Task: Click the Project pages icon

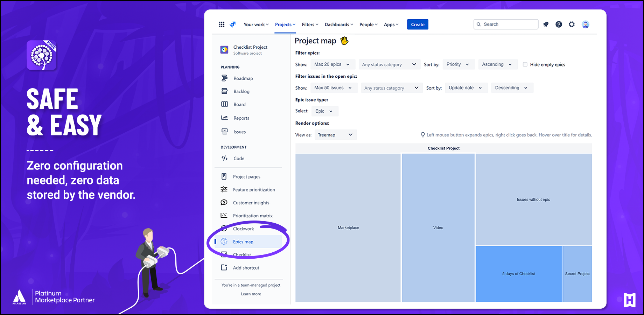Action: point(224,176)
